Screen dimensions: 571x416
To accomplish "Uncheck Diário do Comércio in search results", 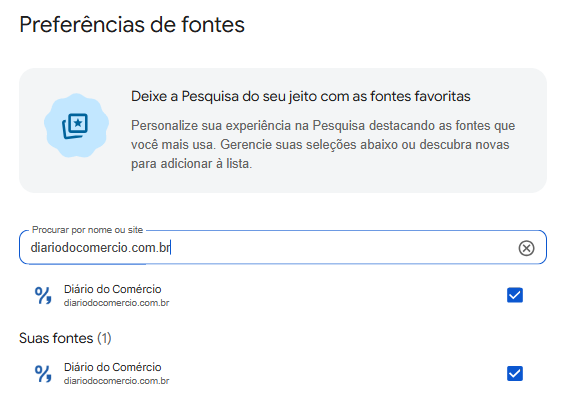I will click(x=515, y=295).
